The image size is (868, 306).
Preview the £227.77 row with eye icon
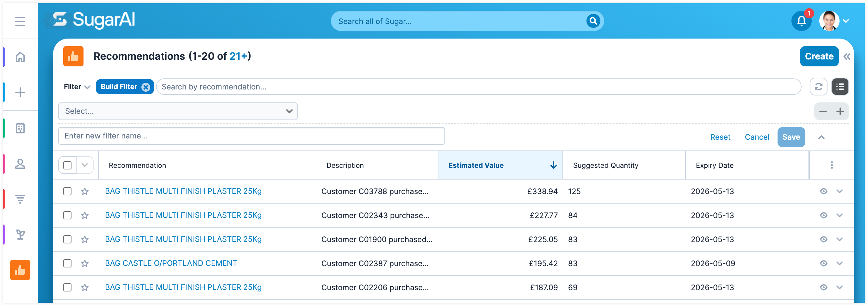click(823, 216)
